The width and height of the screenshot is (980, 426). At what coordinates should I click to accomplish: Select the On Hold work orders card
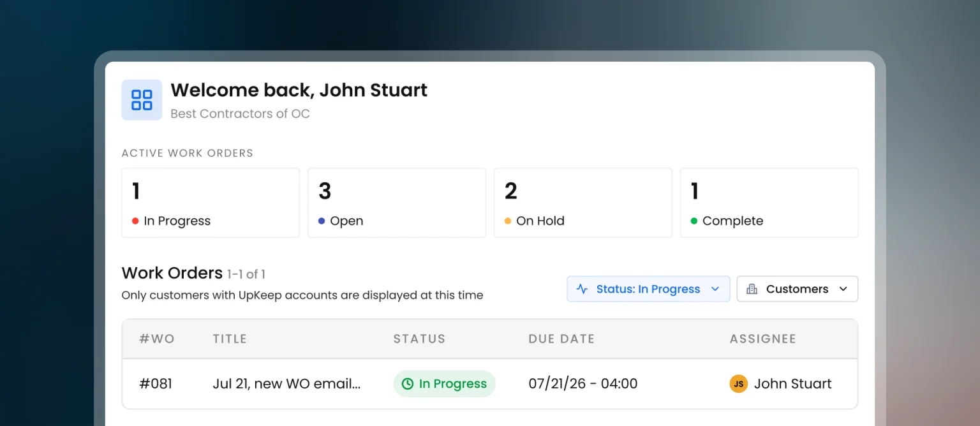tap(583, 203)
